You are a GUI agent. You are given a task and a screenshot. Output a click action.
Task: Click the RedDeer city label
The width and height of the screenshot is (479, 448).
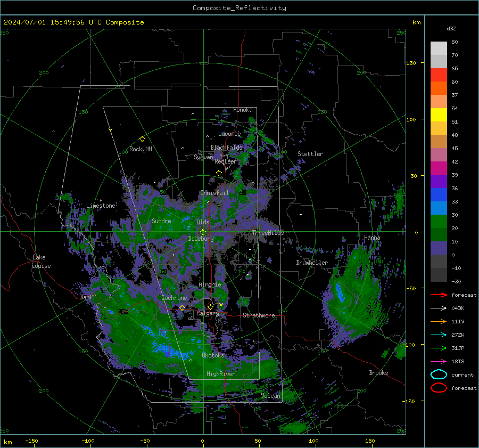pos(226,161)
